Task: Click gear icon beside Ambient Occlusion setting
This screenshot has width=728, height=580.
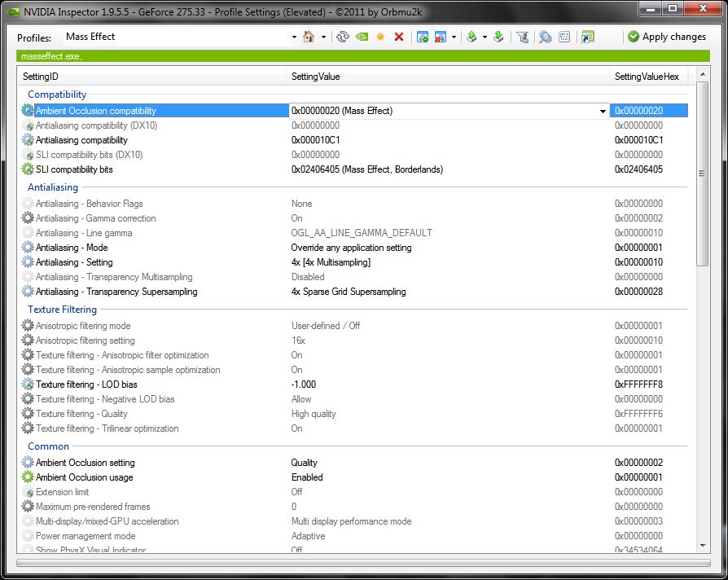Action: coord(28,463)
